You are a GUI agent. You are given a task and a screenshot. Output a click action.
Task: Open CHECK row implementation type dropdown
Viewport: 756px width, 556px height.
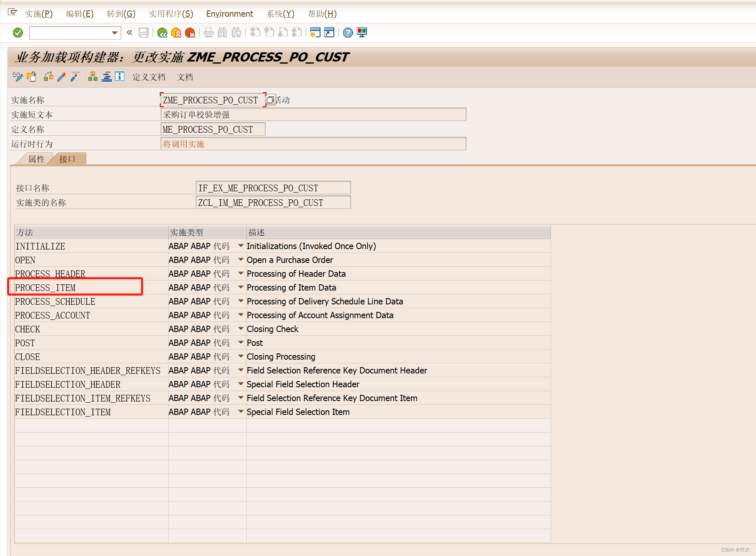[x=241, y=329]
